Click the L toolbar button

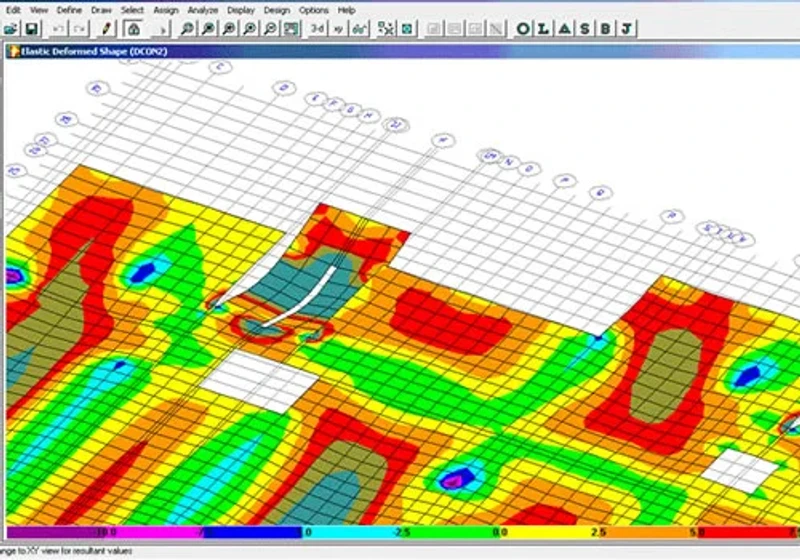544,29
